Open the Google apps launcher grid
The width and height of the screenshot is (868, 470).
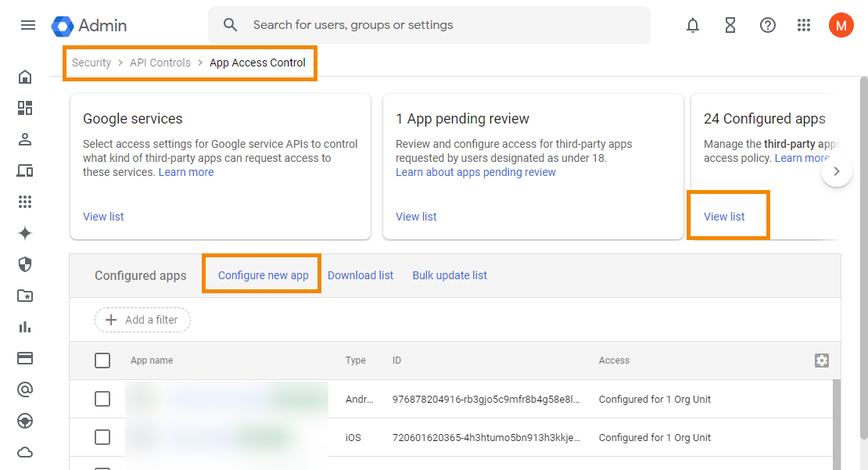tap(804, 25)
